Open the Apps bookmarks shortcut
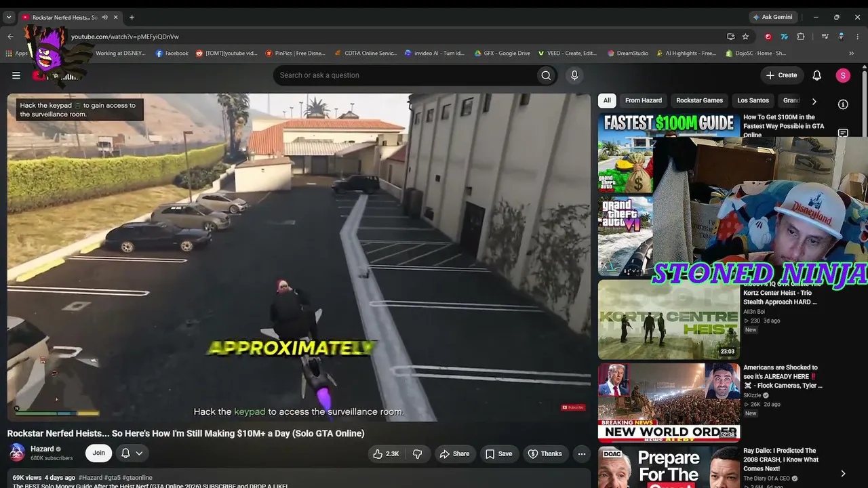 coord(17,53)
